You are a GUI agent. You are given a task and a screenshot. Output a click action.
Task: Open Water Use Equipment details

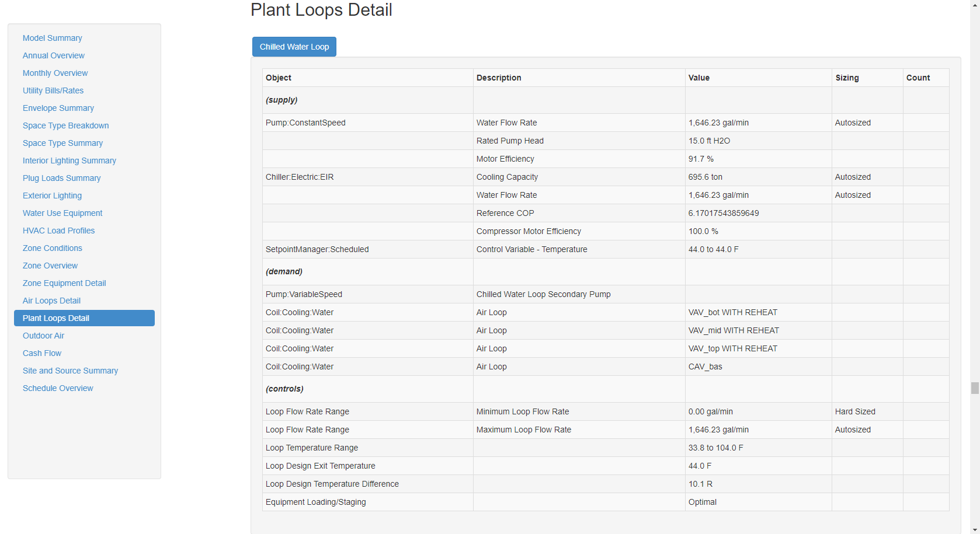(62, 213)
